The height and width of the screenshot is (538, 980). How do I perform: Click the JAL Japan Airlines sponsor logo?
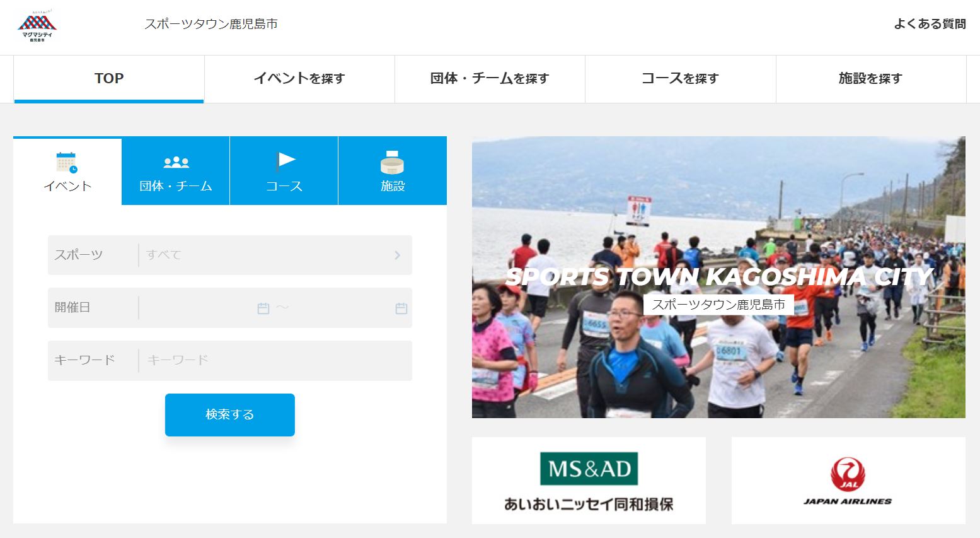[x=848, y=481]
